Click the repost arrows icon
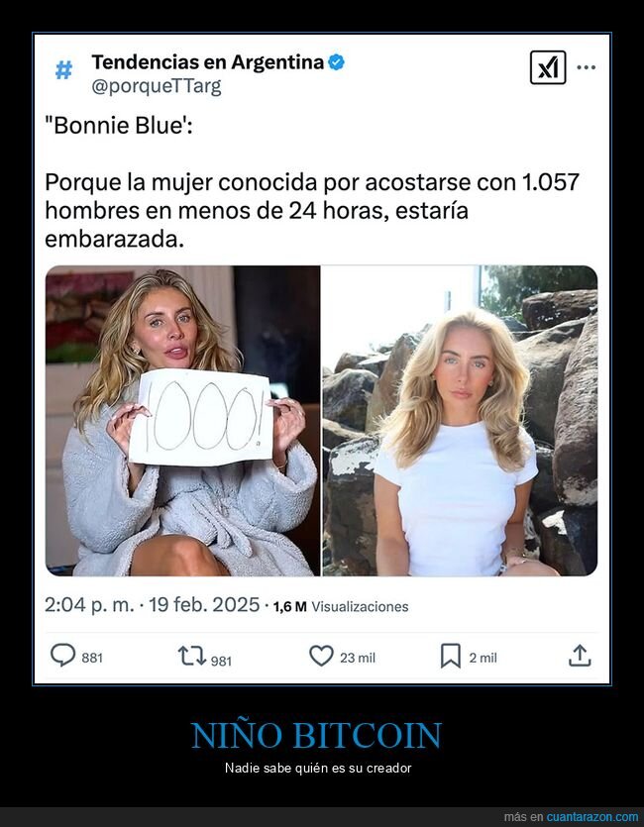Screen dimensions: 644x827 192,656
